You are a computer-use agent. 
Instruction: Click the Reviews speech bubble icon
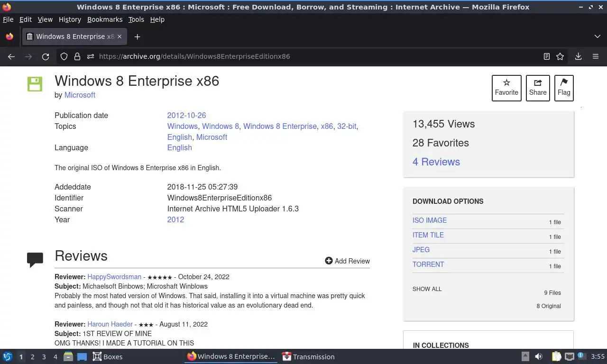[35, 260]
